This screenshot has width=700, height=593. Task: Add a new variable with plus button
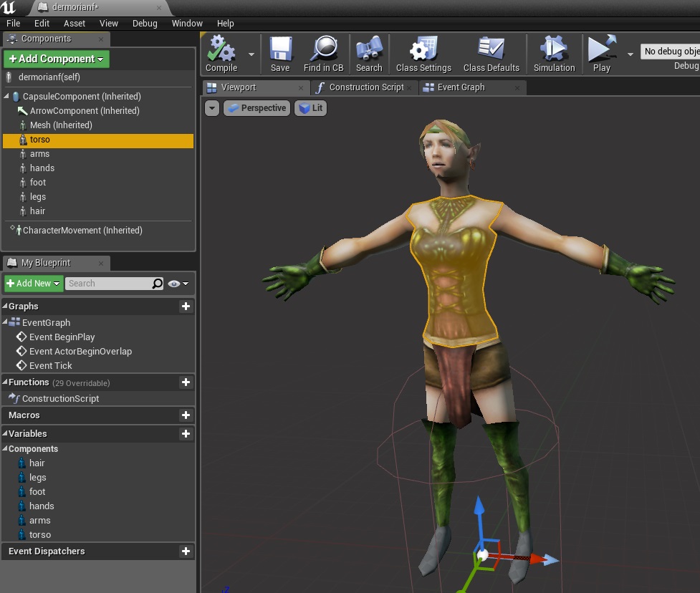[x=186, y=434]
